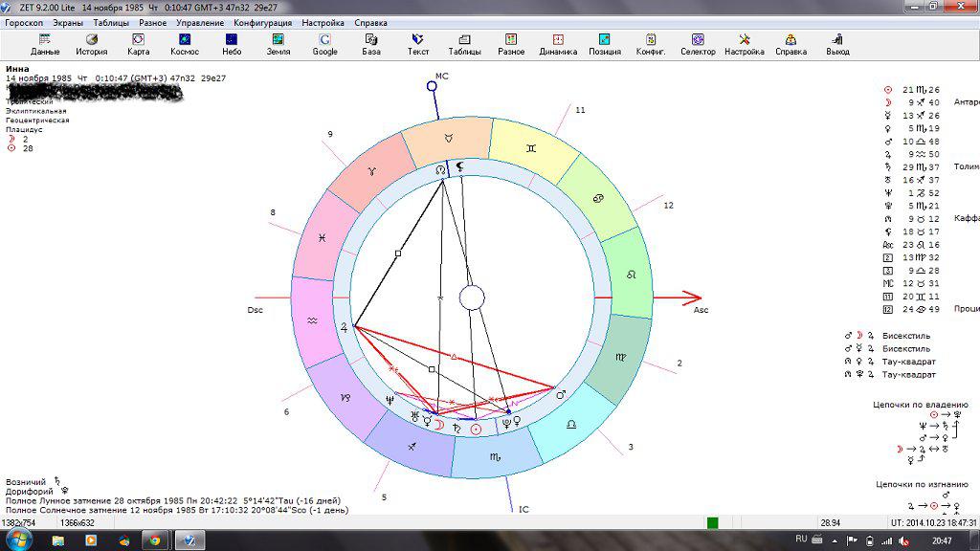
Task: Click the Справка toolbar icon
Action: pyautogui.click(x=791, y=45)
